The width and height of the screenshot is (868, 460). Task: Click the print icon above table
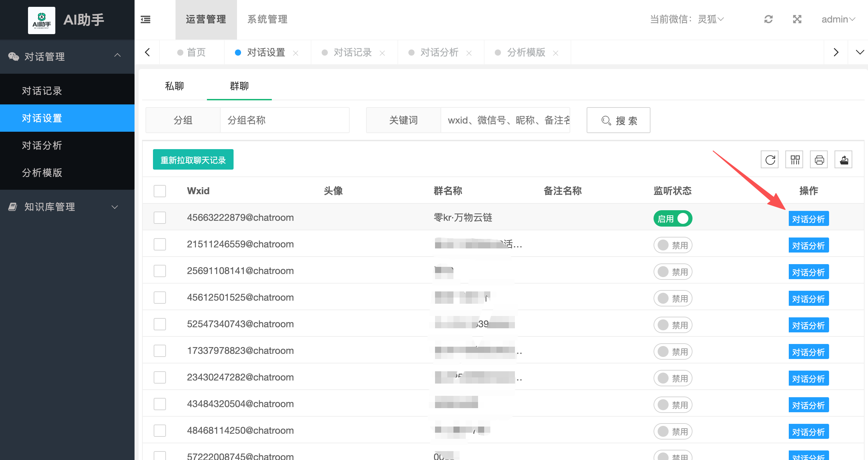819,160
